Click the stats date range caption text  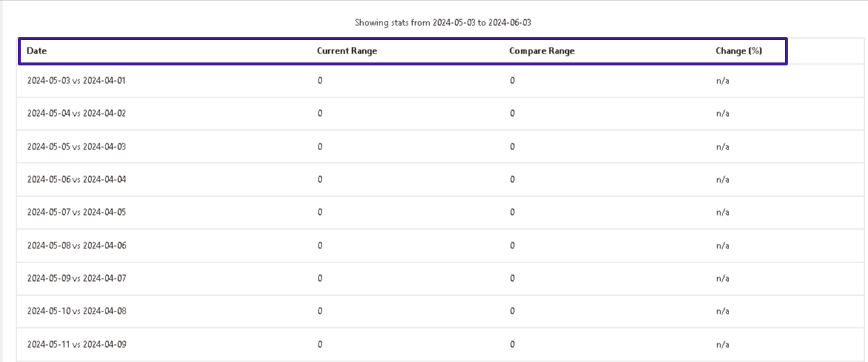click(x=443, y=23)
